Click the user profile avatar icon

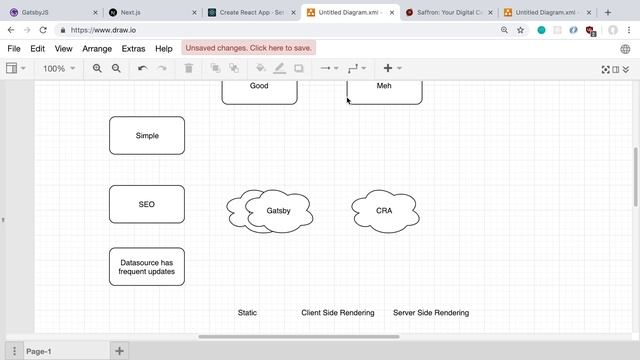click(x=613, y=30)
